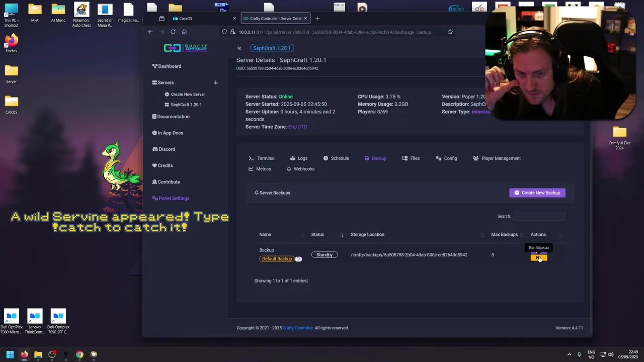Click the shield tracking protection icon
Screen dimensions: 644x362
(224, 32)
